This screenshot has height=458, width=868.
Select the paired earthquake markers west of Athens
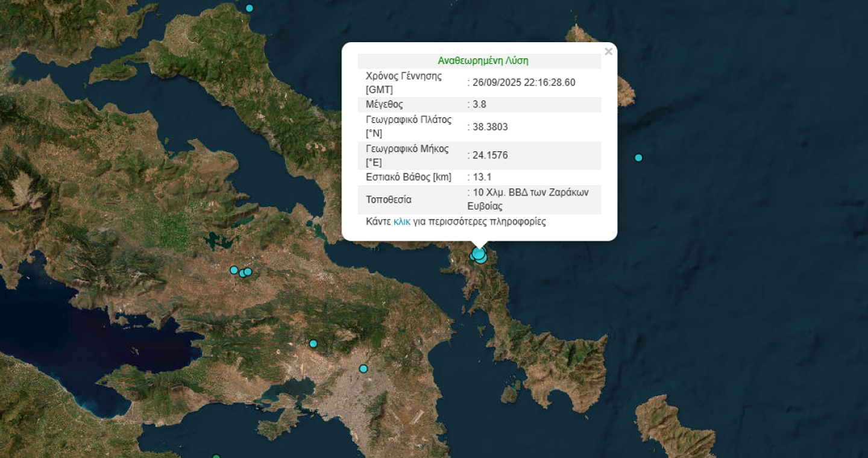[245, 272]
